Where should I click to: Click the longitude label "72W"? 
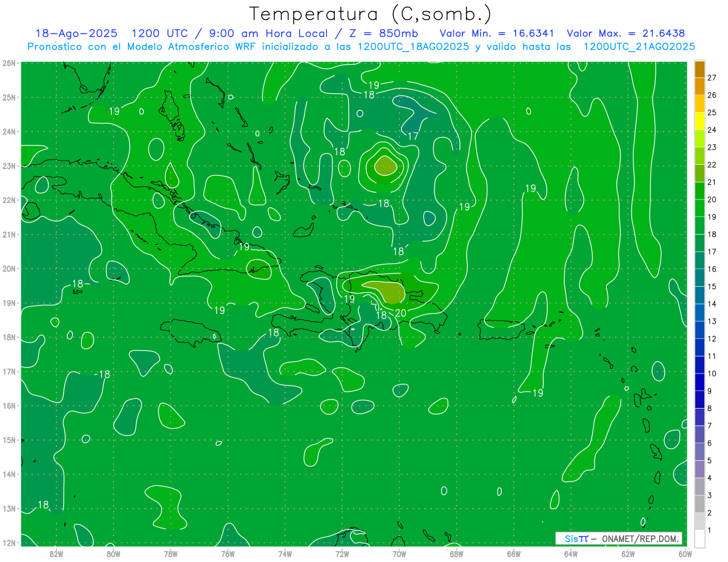tap(342, 554)
